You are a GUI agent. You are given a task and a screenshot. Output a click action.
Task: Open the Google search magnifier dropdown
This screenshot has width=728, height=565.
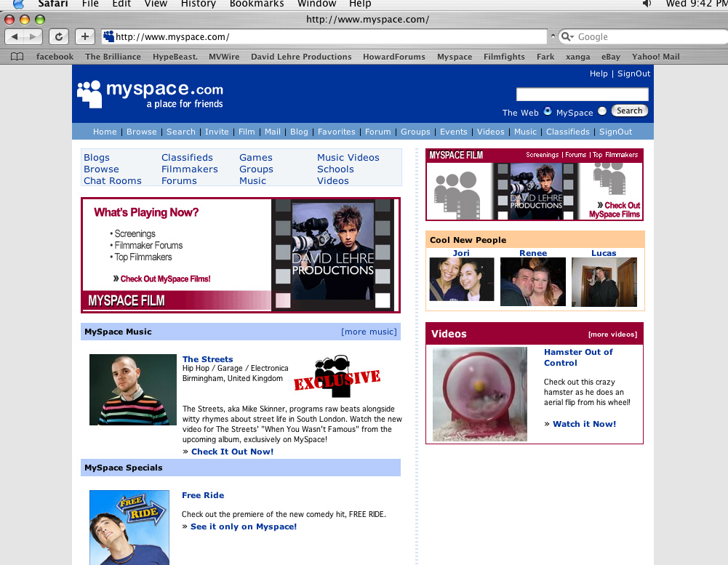(567, 36)
